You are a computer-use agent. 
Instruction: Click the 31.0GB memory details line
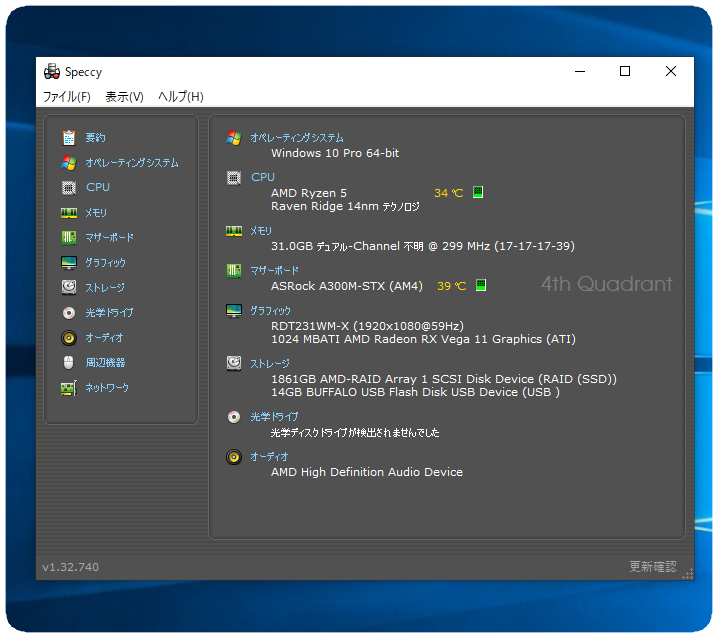point(423,246)
